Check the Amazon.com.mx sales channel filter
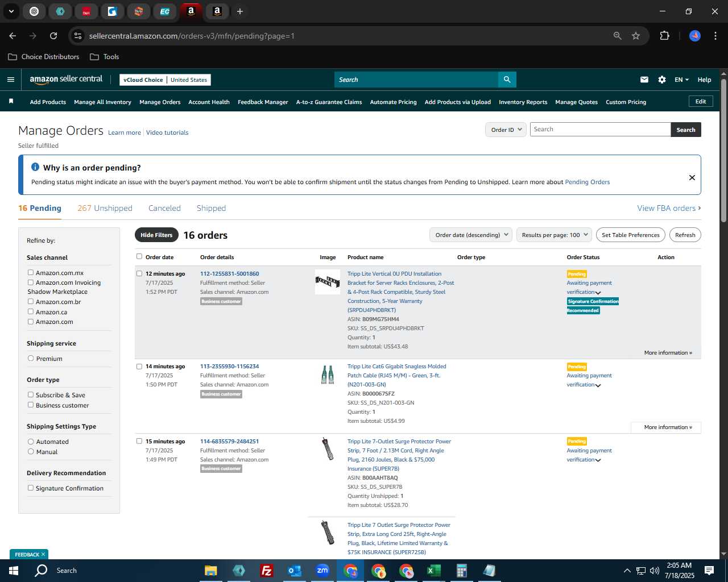 [31, 273]
